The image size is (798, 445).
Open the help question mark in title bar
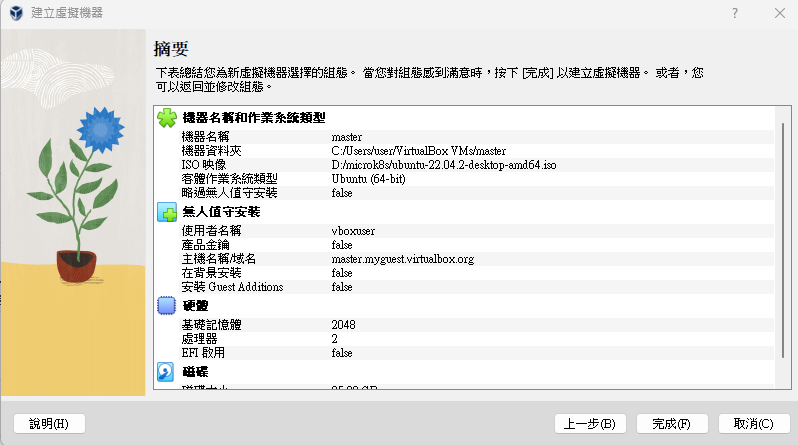coord(734,13)
